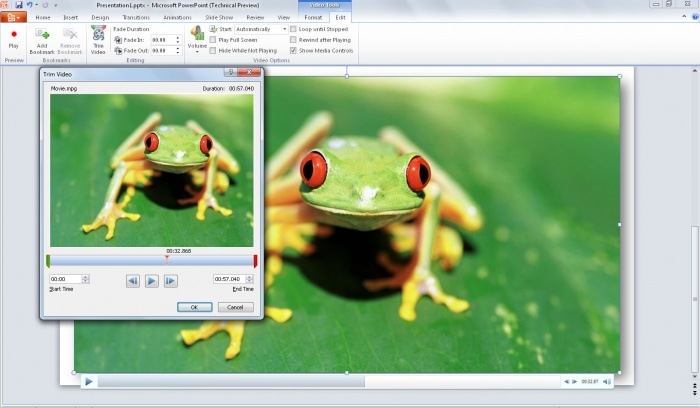The width and height of the screenshot is (700, 408).
Task: Move back using slide media bar arrow
Action: (567, 382)
